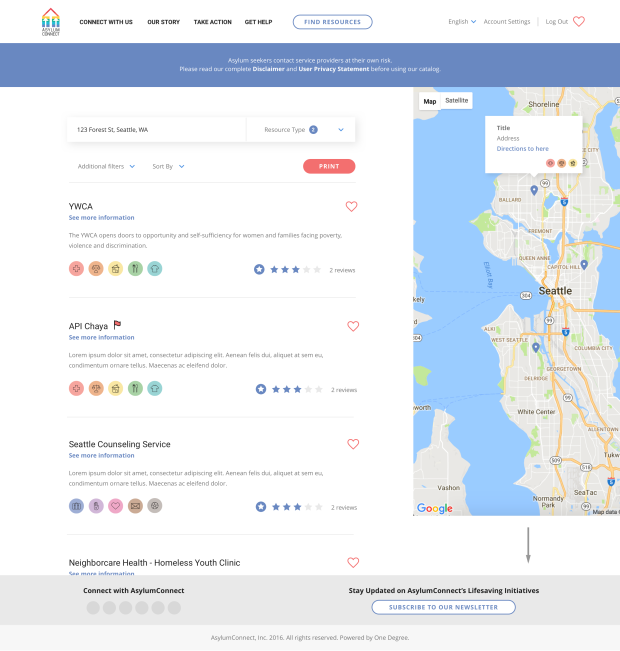Click the red medical cross icon under API Chaya

point(76,388)
